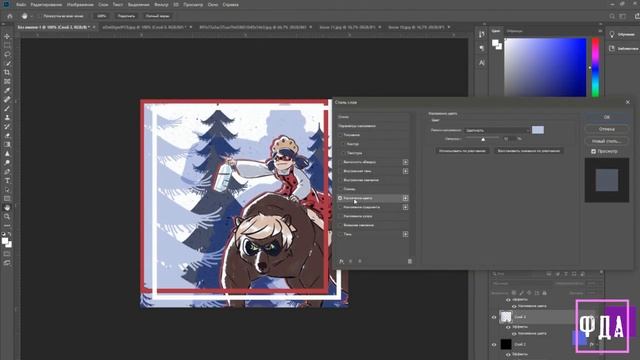The width and height of the screenshot is (640, 360).
Task: Open the Файл (File) menu
Action: pos(21,5)
